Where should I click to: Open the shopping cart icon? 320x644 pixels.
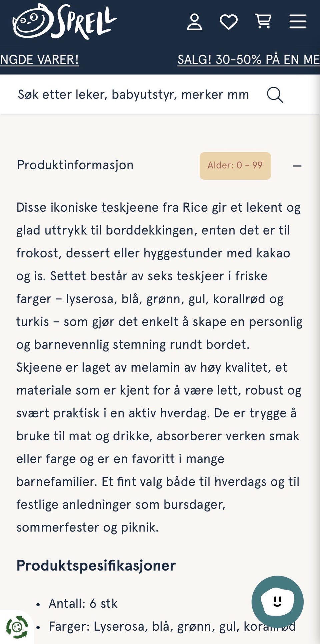(263, 21)
